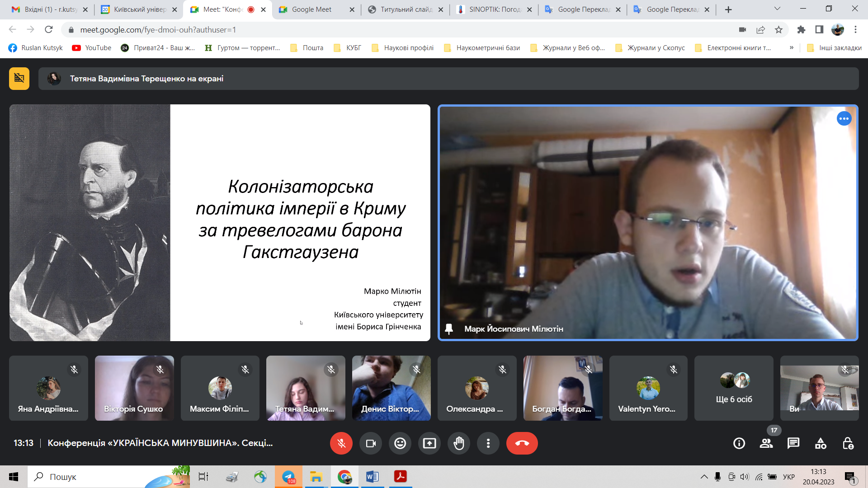Show the participants people list
This screenshot has width=868, height=488.
coord(766,443)
